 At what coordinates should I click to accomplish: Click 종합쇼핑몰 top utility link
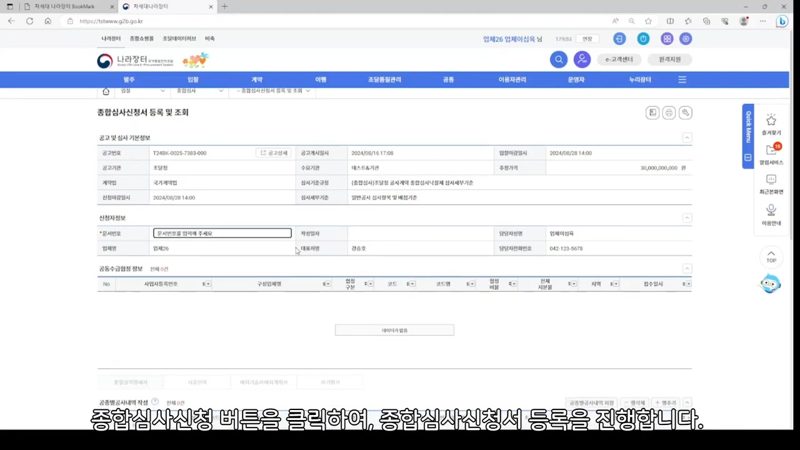(141, 39)
